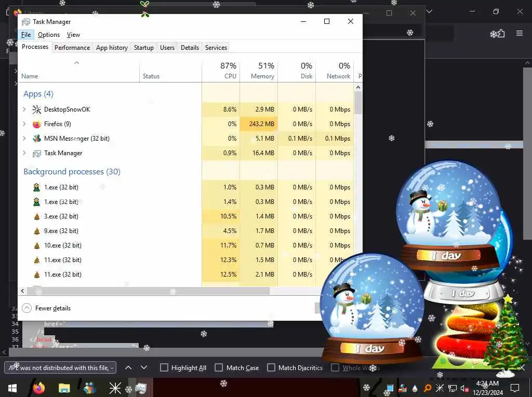This screenshot has height=397, width=532.
Task: Switch to the Users tab
Action: (167, 47)
